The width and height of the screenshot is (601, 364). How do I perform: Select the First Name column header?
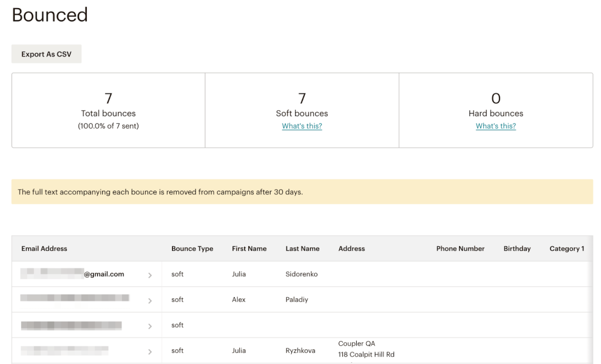pyautogui.click(x=249, y=249)
